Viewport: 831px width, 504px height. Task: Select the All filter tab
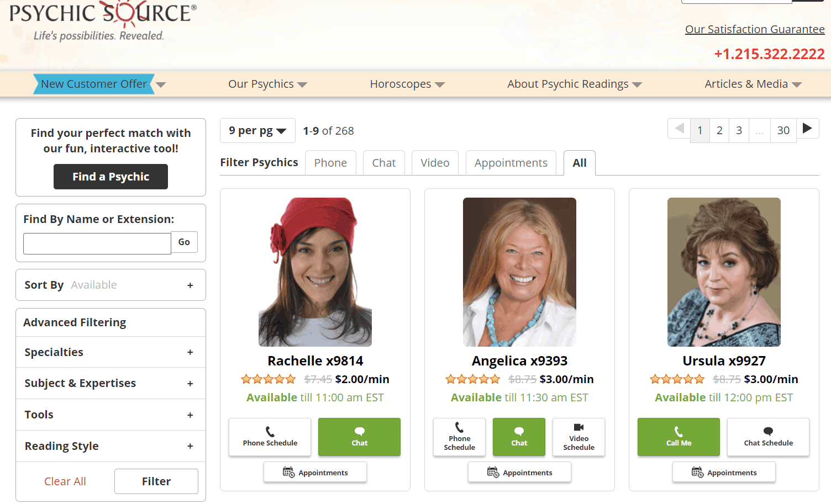pyautogui.click(x=580, y=163)
